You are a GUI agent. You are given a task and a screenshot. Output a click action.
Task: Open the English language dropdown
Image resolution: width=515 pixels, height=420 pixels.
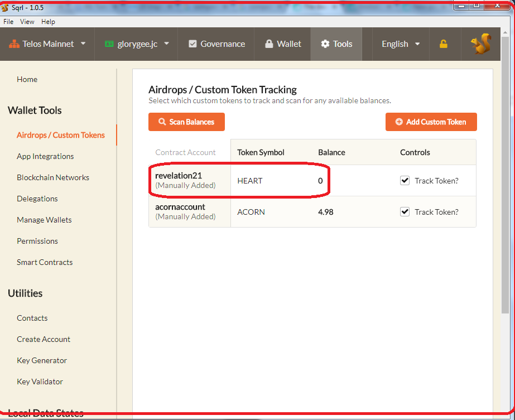tap(401, 44)
